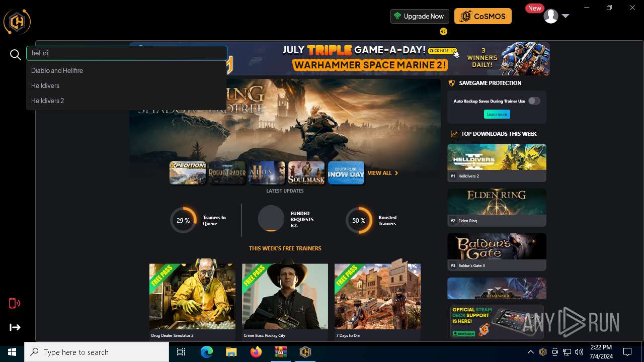Click the Boosted Trainers progress ring
This screenshot has width=644, height=362.
click(359, 220)
